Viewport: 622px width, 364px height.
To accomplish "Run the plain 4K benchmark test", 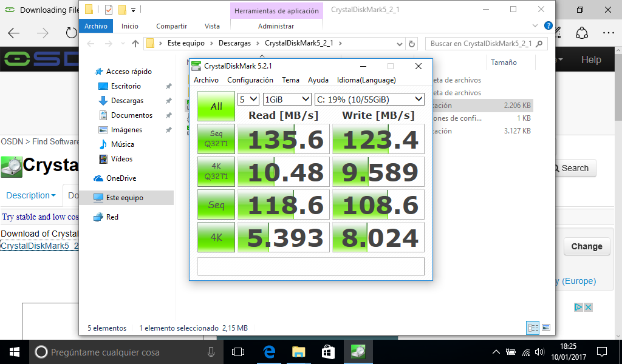I will [x=216, y=237].
